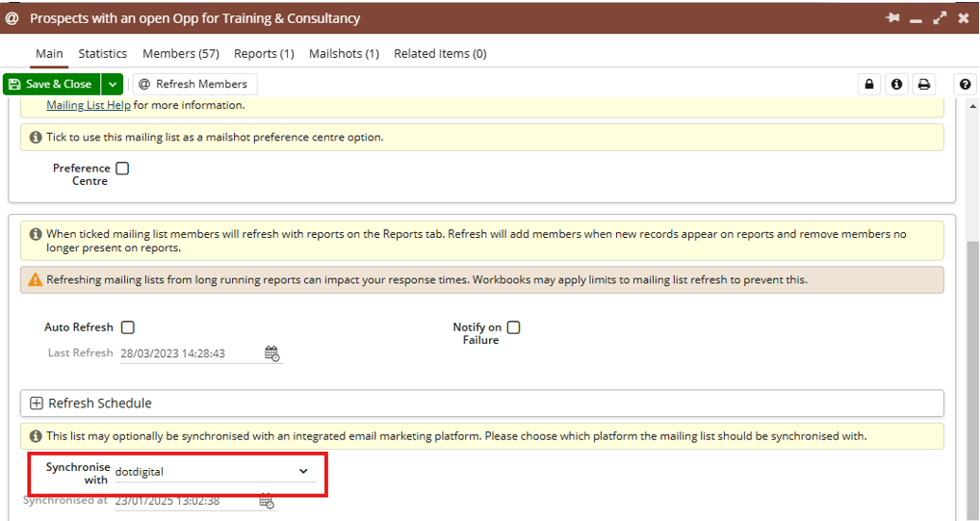980x521 pixels.
Task: Tick the Notify on Failure checkbox
Action: point(513,327)
